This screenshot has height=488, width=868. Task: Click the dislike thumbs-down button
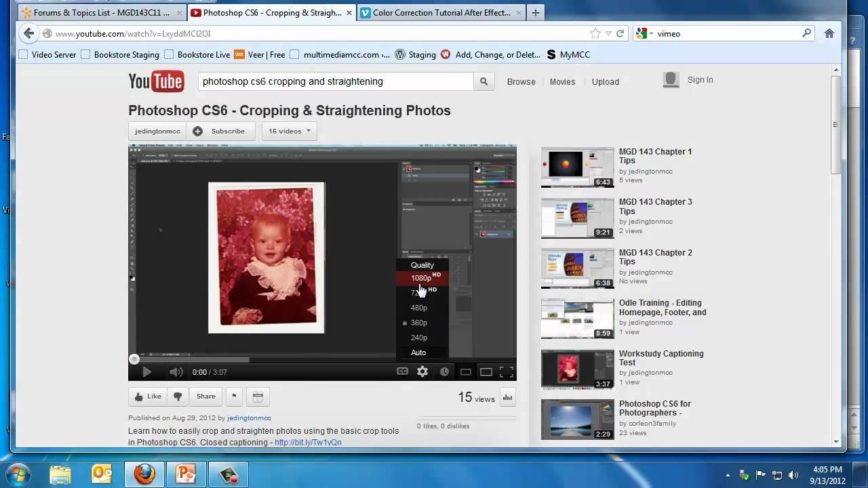pyautogui.click(x=178, y=396)
